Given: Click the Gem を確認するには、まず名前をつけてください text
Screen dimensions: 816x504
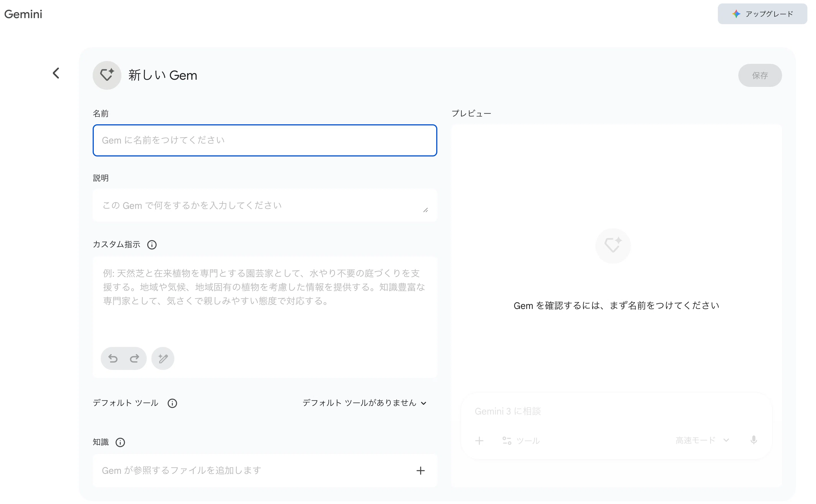Looking at the screenshot, I should pos(616,305).
